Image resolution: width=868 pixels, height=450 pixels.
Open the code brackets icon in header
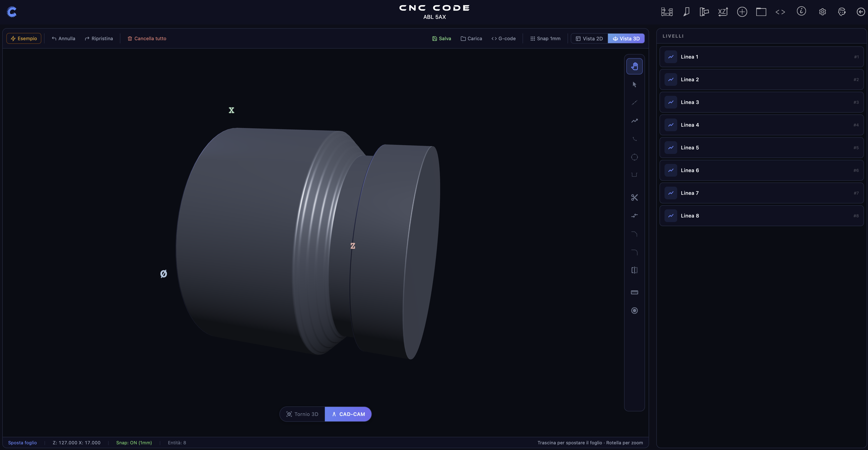click(780, 12)
